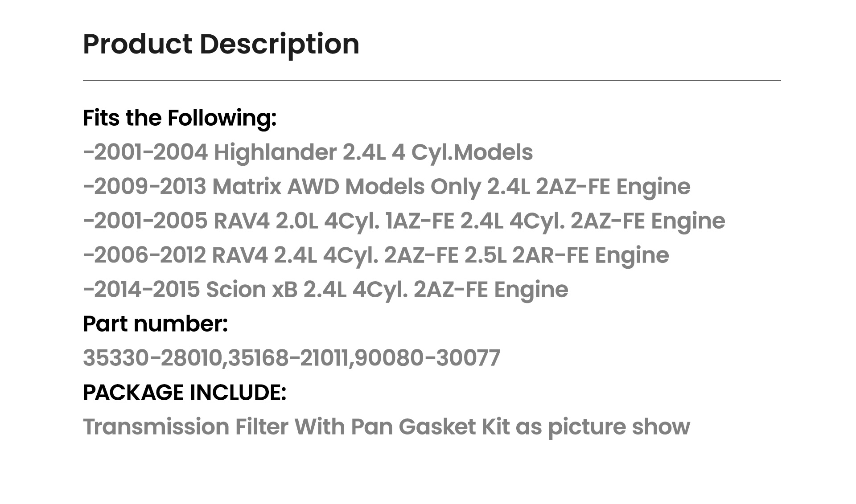The image size is (856, 504).
Task: Click the Fits the Following label
Action: [x=180, y=119]
